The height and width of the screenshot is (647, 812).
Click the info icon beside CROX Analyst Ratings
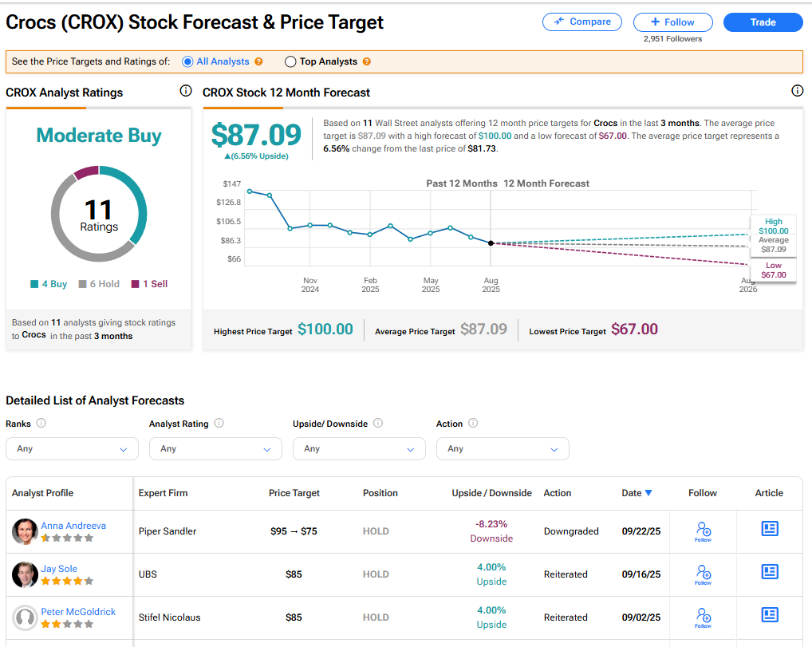pos(185,91)
